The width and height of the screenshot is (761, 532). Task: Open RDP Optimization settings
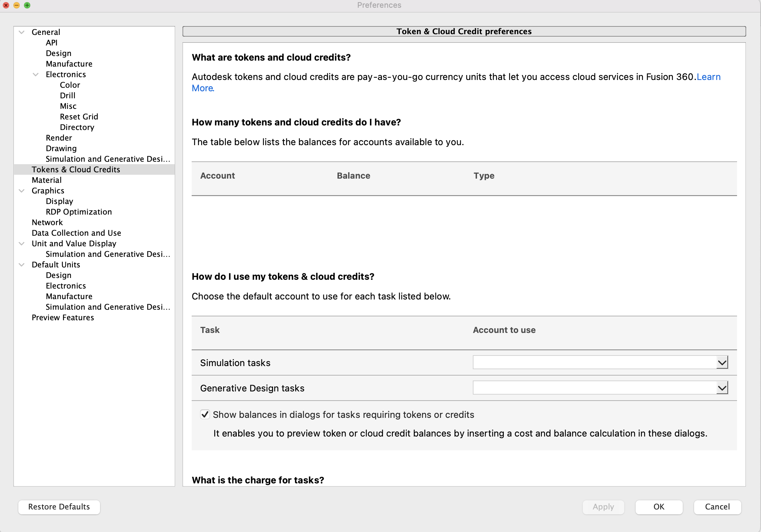coord(79,212)
